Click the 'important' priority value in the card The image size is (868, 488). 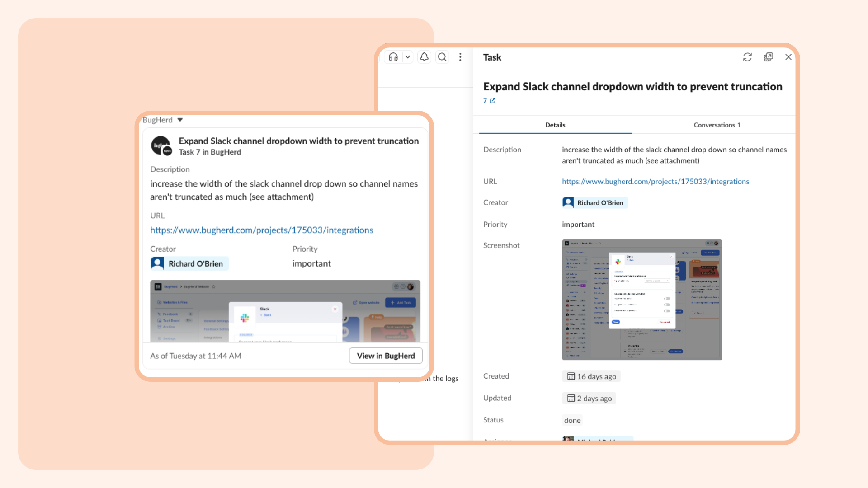pos(311,263)
